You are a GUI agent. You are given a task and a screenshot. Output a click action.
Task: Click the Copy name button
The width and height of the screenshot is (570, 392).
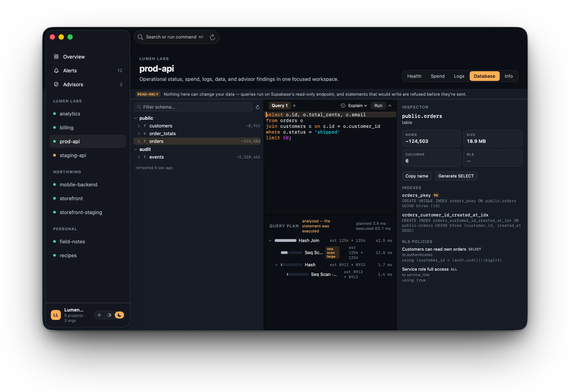point(417,176)
